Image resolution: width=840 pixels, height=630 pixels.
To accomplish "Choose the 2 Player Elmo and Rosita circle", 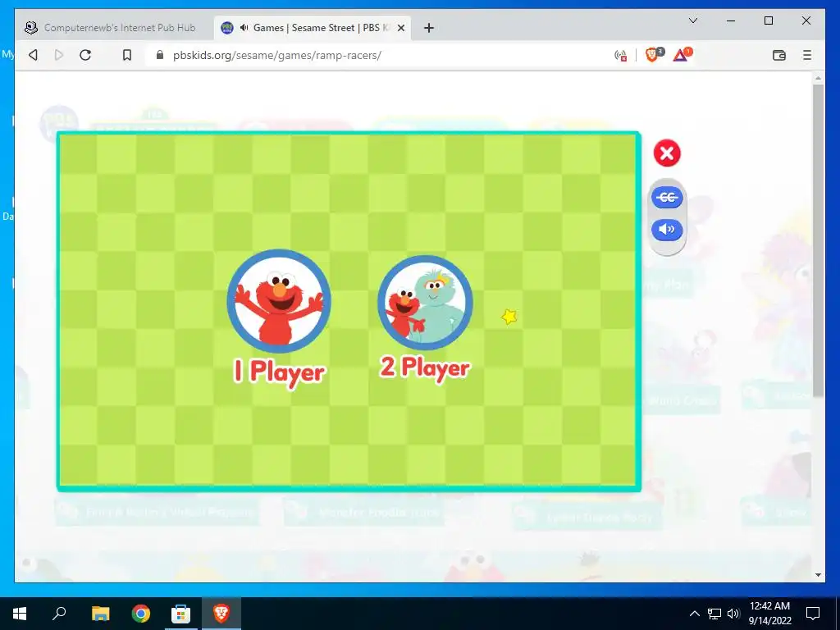I will (x=426, y=303).
